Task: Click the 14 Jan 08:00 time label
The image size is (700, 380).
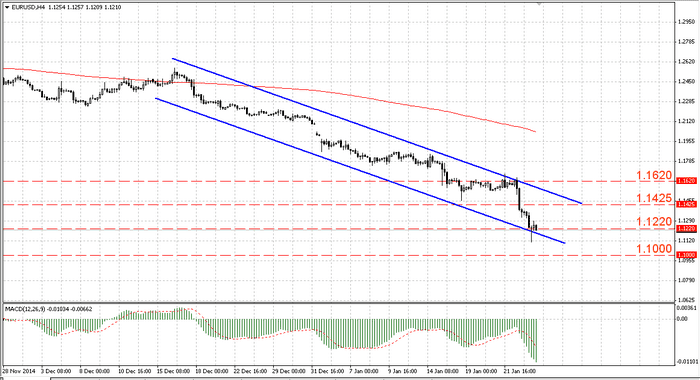Action: (443, 371)
